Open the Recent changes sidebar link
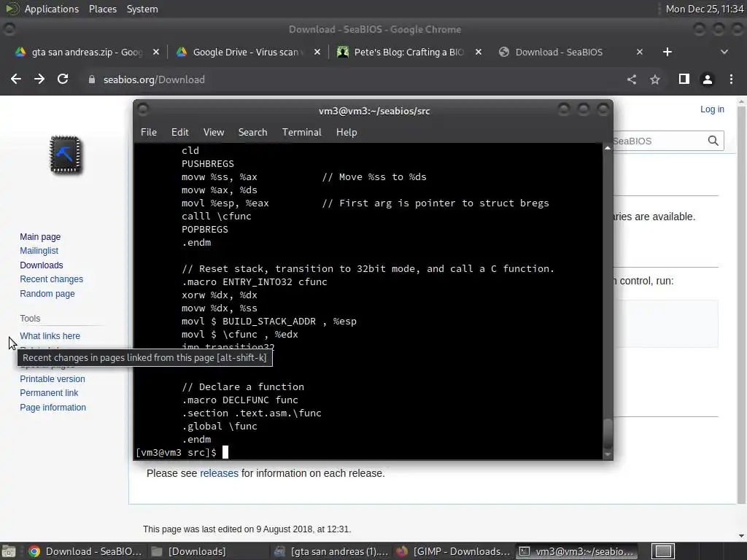This screenshot has height=560, width=747. [52, 279]
